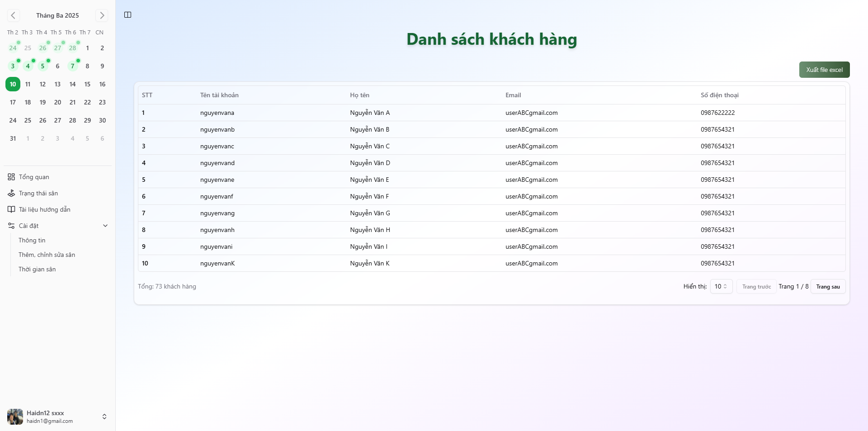Viewport: 868px width, 431px height.
Task: Click Xuất file excel button
Action: [x=824, y=70]
